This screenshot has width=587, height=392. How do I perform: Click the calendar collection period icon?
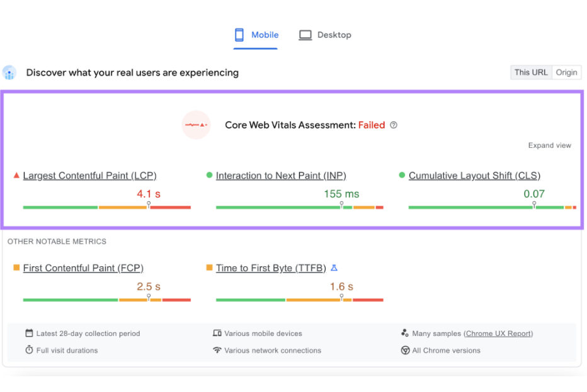pos(29,333)
